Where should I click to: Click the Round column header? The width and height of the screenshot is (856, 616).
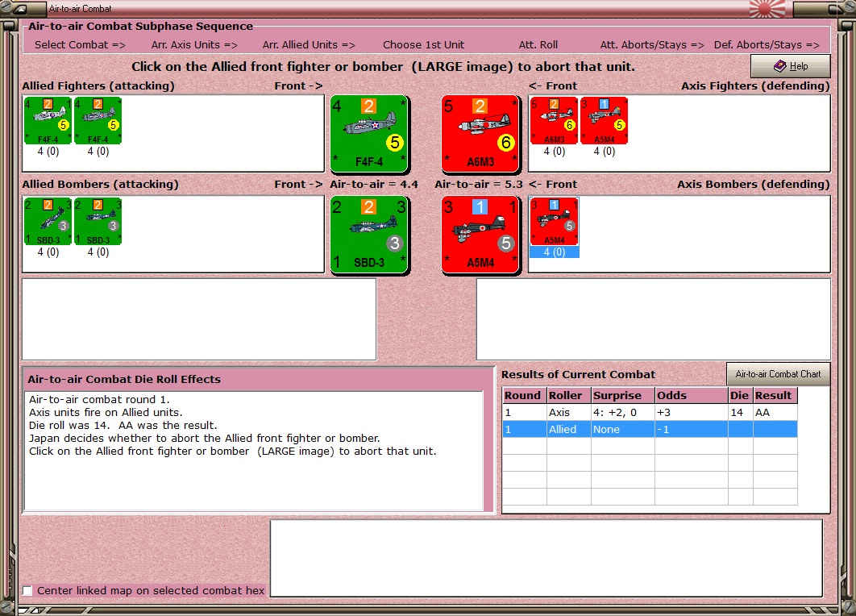pos(524,395)
